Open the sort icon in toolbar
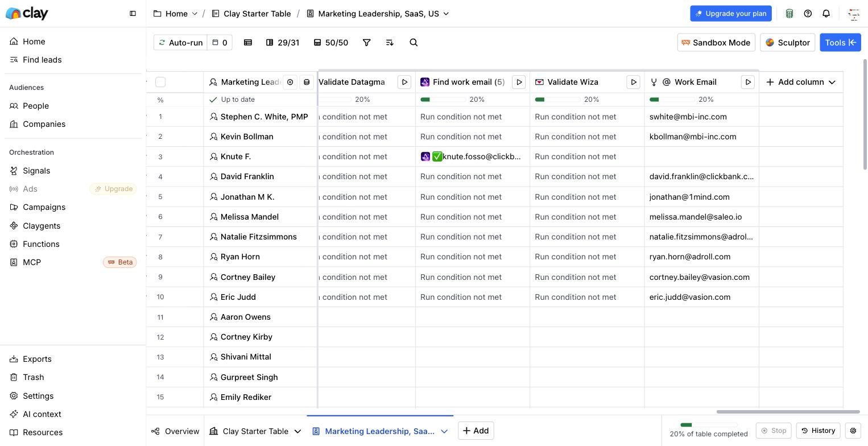Image resolution: width=868 pixels, height=446 pixels. pyautogui.click(x=390, y=43)
